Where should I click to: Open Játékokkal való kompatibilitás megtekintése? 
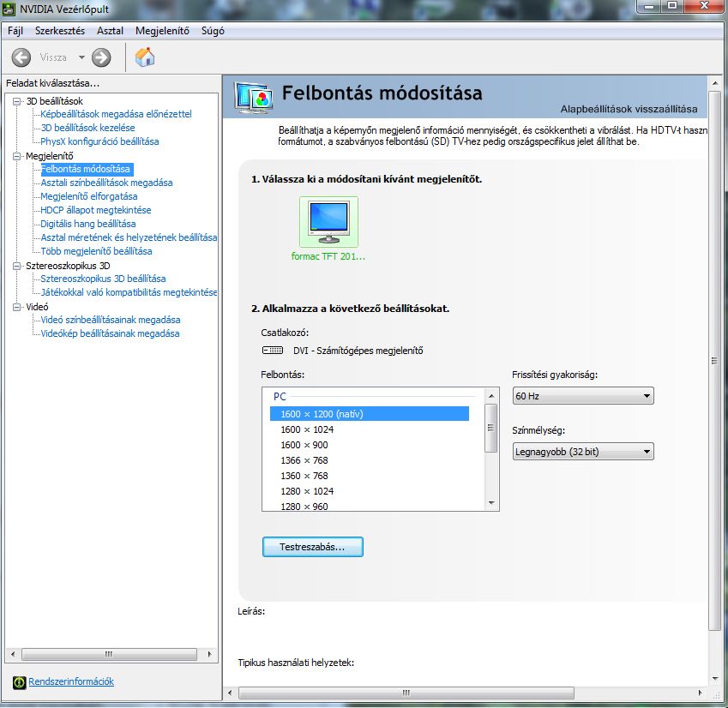(129, 292)
